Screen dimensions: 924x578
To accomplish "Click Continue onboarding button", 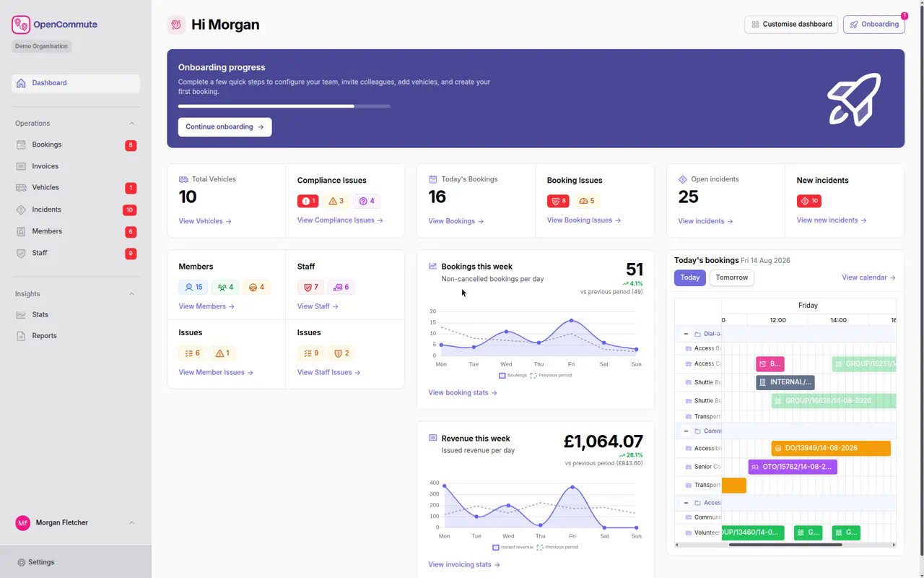I will (225, 127).
